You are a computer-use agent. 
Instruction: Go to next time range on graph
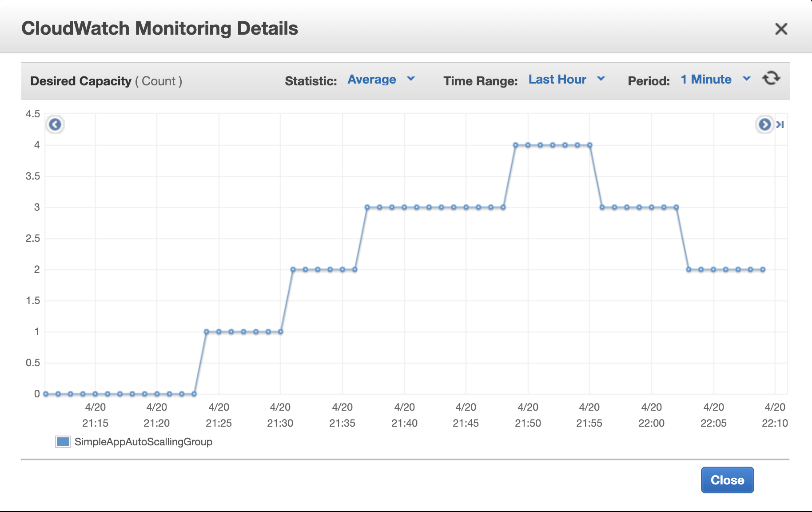764,124
